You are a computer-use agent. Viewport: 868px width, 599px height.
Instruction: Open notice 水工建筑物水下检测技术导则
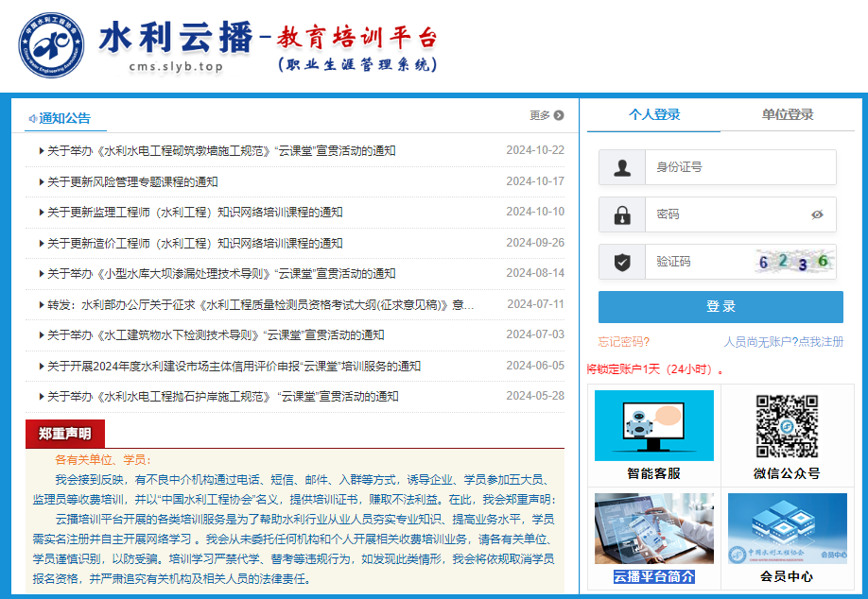pyautogui.click(x=216, y=335)
